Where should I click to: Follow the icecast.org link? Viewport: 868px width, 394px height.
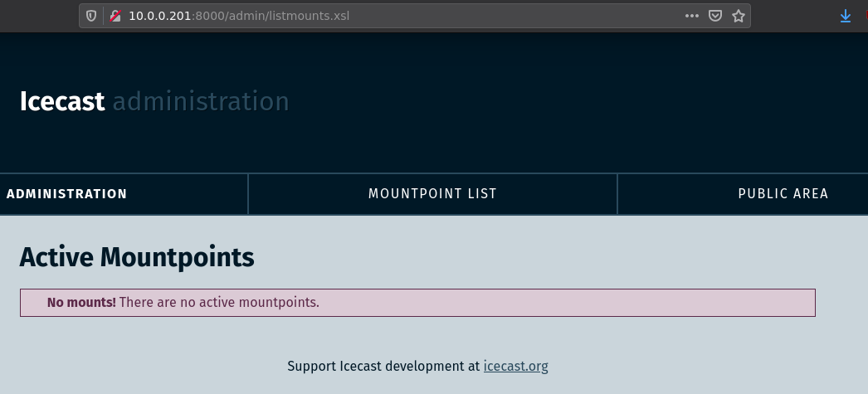click(x=515, y=367)
